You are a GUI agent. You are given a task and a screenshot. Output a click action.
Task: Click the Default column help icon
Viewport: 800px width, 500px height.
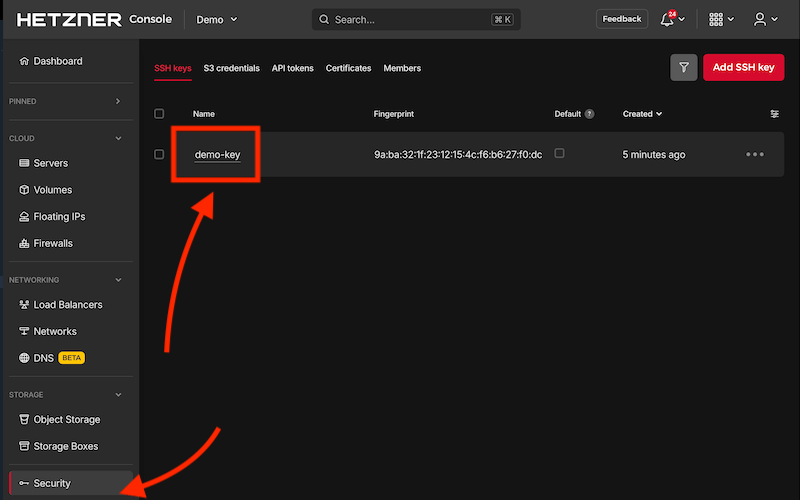tap(590, 114)
